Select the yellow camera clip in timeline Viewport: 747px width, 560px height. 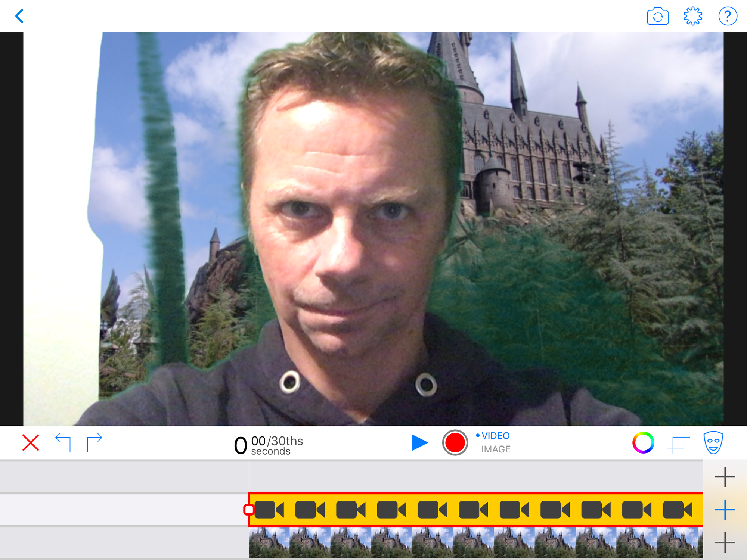coord(476,510)
